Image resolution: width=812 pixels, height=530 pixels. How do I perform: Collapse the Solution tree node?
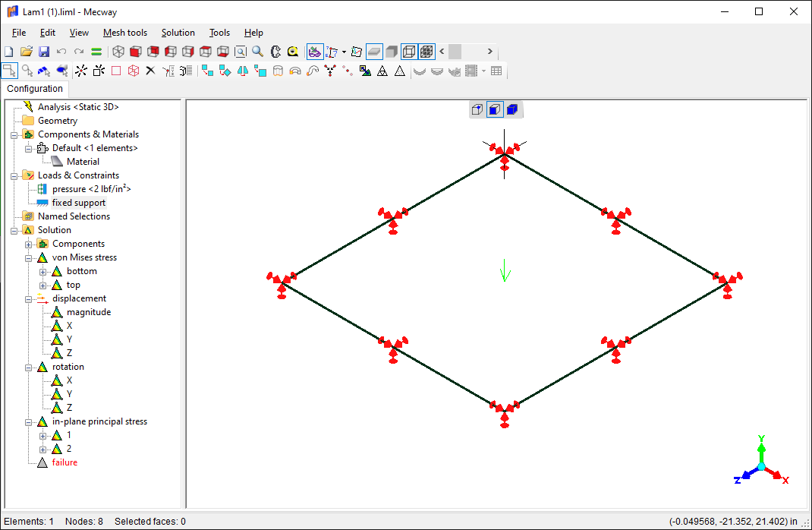(x=14, y=231)
